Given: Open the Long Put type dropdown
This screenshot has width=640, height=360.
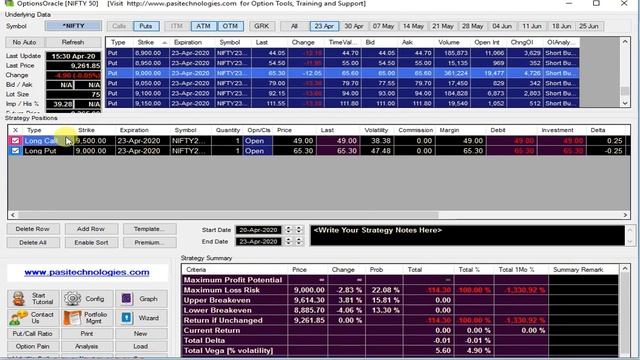Looking at the screenshot, I should point(48,151).
